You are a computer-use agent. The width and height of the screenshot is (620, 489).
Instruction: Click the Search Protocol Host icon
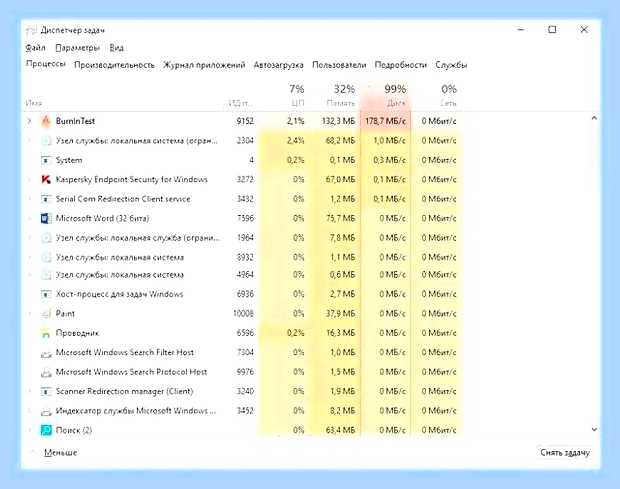point(46,372)
